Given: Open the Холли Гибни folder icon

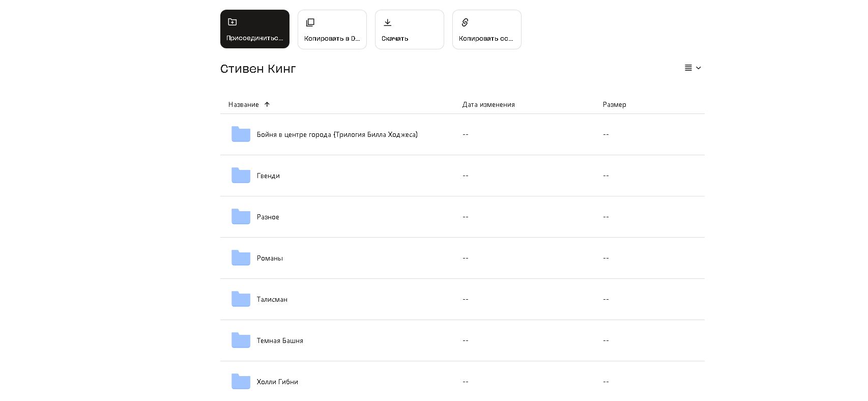Looking at the screenshot, I should pos(241,382).
